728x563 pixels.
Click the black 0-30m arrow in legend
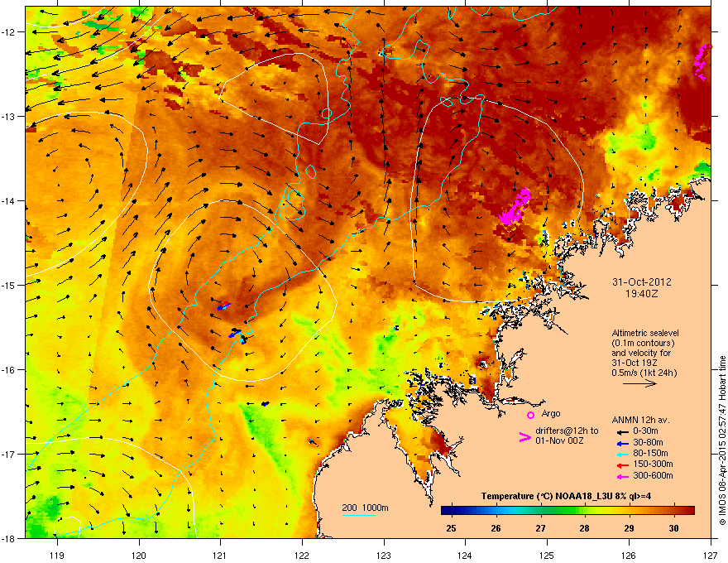coord(623,432)
